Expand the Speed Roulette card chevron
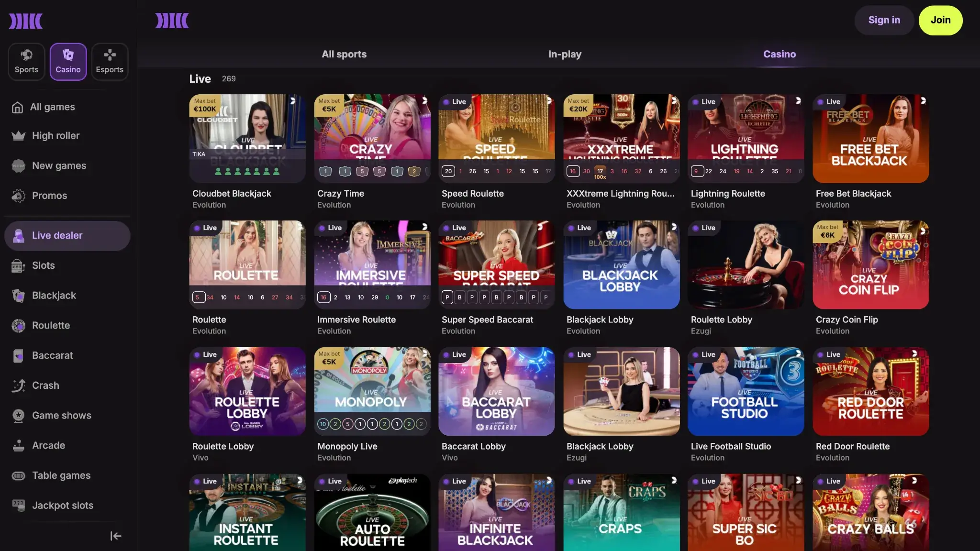Screen dimensions: 980x551 [x=549, y=101]
